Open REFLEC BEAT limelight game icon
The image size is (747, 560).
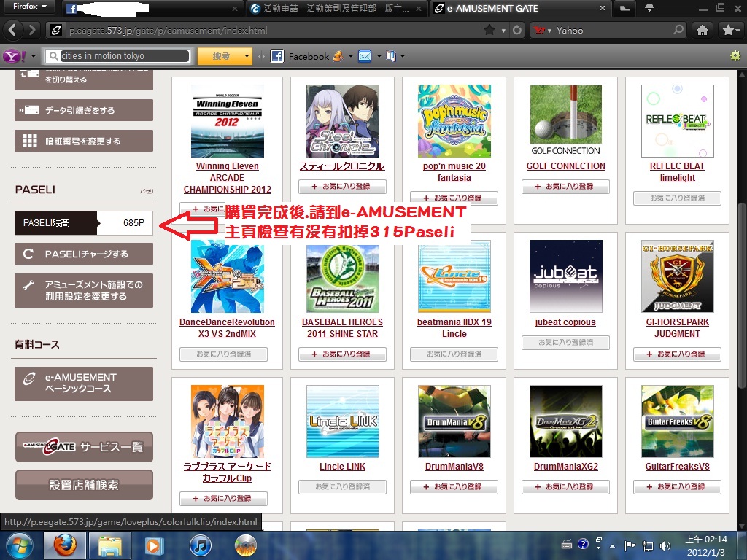tap(677, 121)
